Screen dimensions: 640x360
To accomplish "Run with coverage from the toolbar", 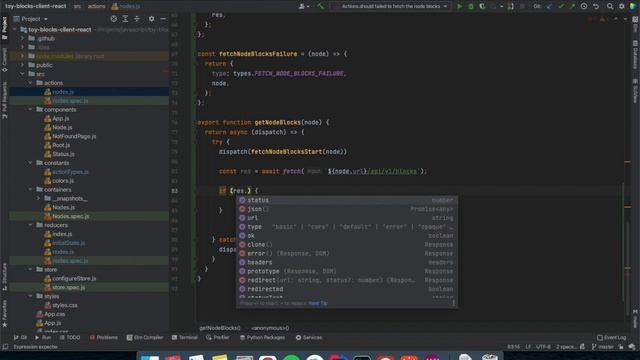I will click(482, 6).
